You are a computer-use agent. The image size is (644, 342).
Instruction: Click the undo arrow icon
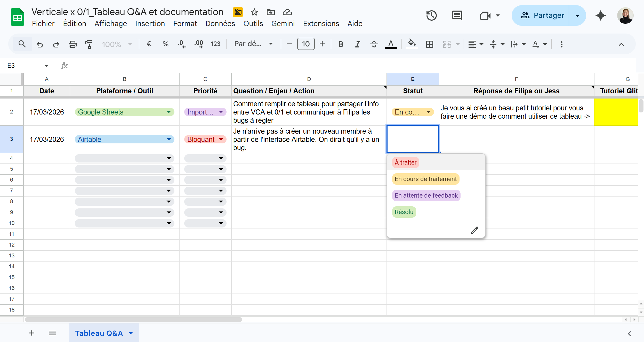click(40, 44)
